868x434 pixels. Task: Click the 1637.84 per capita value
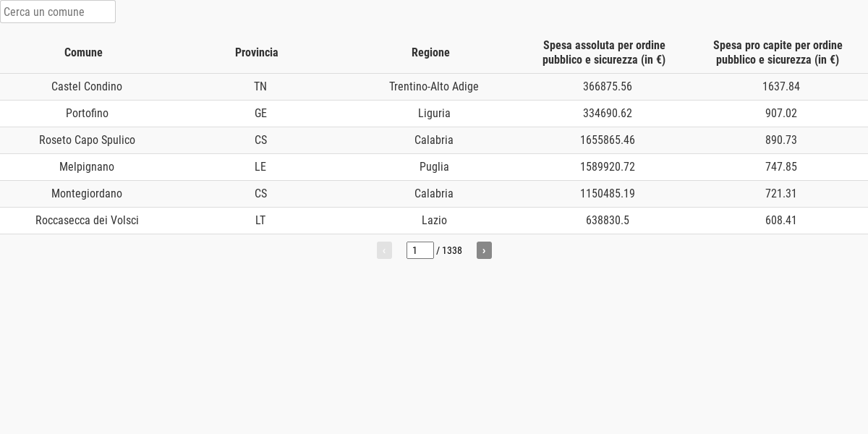781,86
